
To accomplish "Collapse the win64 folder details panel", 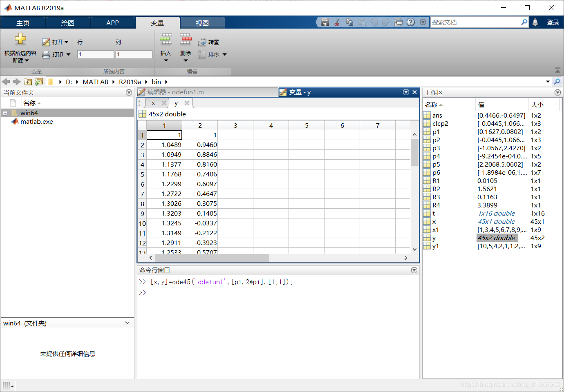I will click(127, 323).
